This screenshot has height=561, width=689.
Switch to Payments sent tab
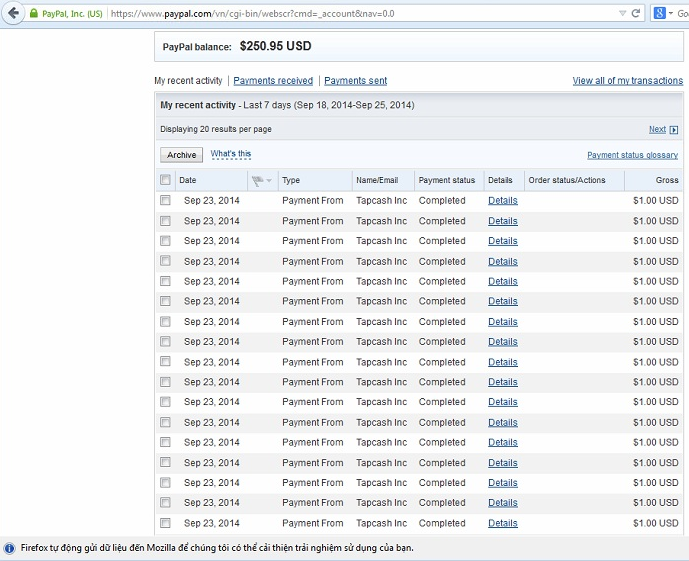pyautogui.click(x=355, y=81)
